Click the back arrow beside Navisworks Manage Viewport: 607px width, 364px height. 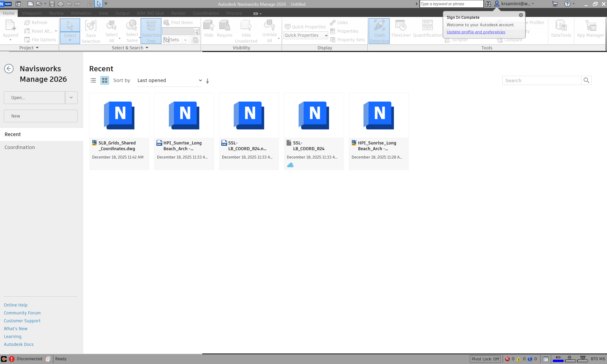[9, 69]
